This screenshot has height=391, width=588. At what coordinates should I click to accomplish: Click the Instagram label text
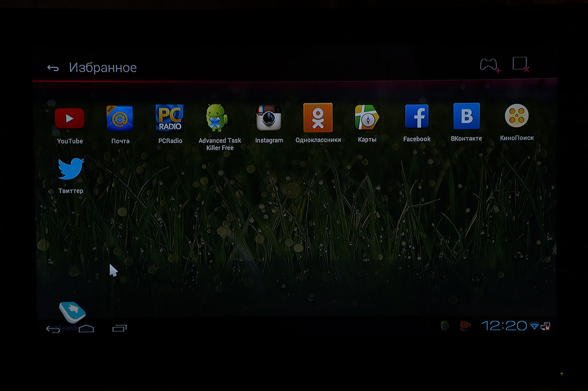click(x=269, y=140)
